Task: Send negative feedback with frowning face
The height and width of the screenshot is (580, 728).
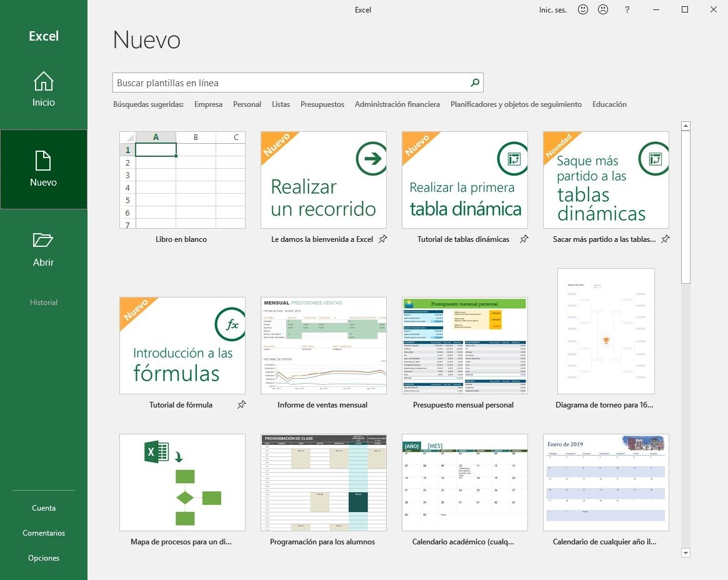Action: click(602, 9)
